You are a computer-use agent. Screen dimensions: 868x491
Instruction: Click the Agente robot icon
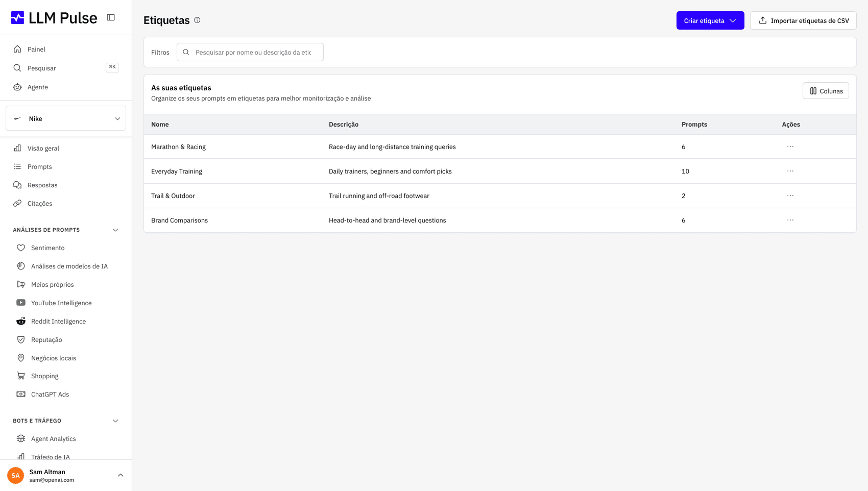(x=17, y=87)
